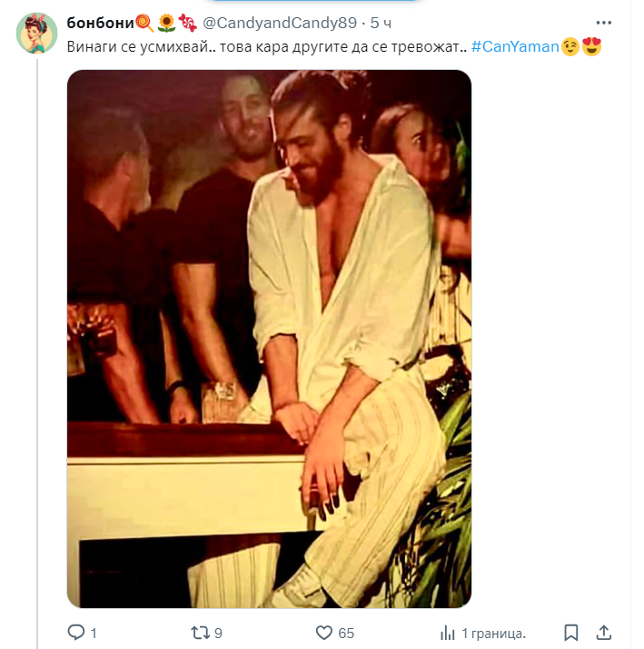Bookmark this post
The image size is (644, 649).
point(570,632)
